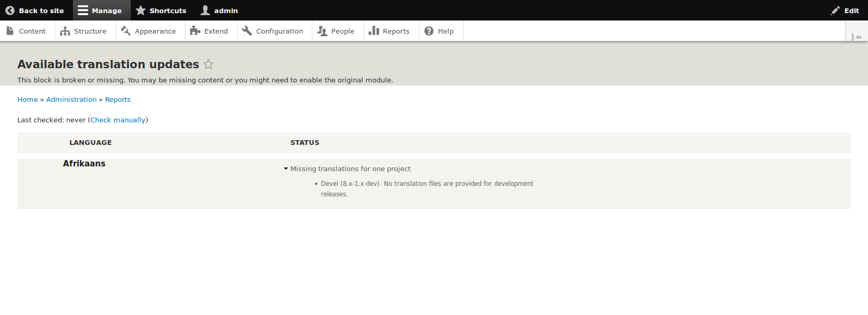The height and width of the screenshot is (315, 868).
Task: Open the admin user menu
Action: tap(219, 10)
